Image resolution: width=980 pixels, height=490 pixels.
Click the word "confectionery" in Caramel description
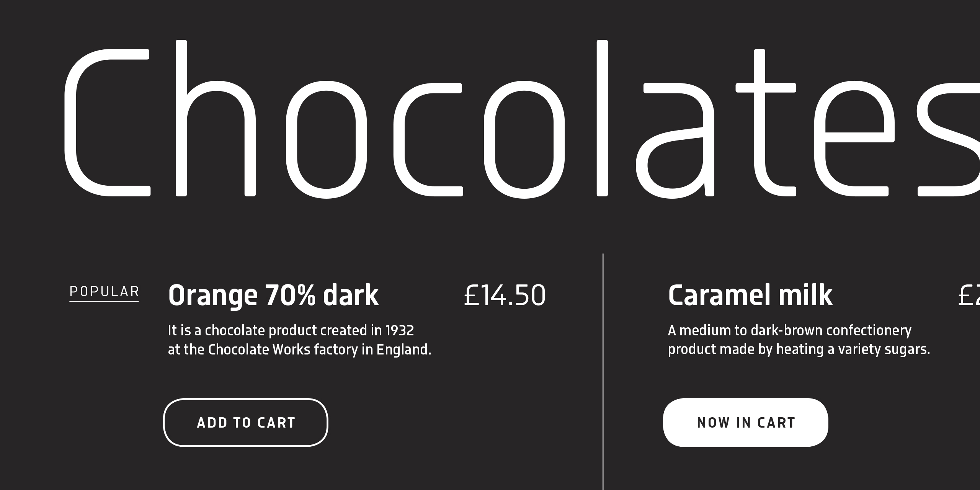point(869,330)
